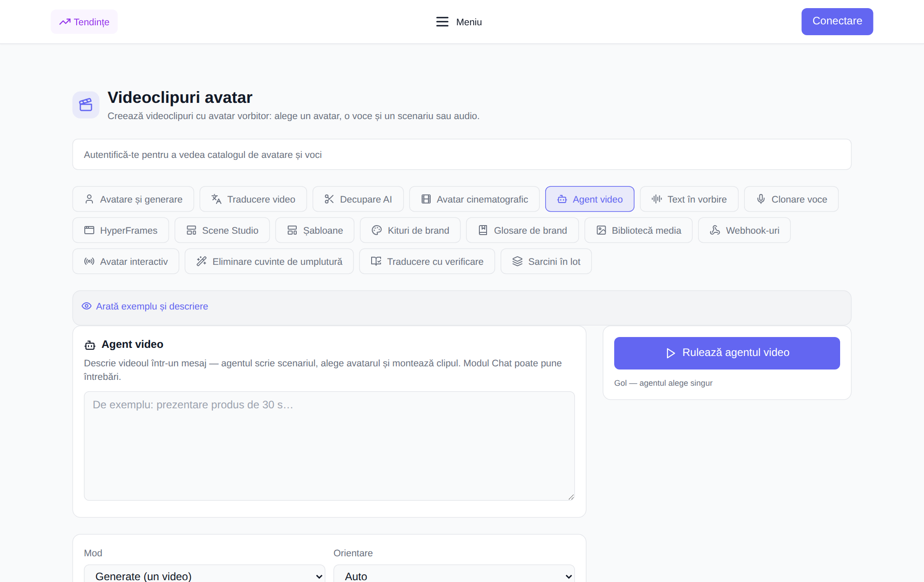Click the textarea resize handle corner
Image resolution: width=924 pixels, height=582 pixels.
coord(571,497)
